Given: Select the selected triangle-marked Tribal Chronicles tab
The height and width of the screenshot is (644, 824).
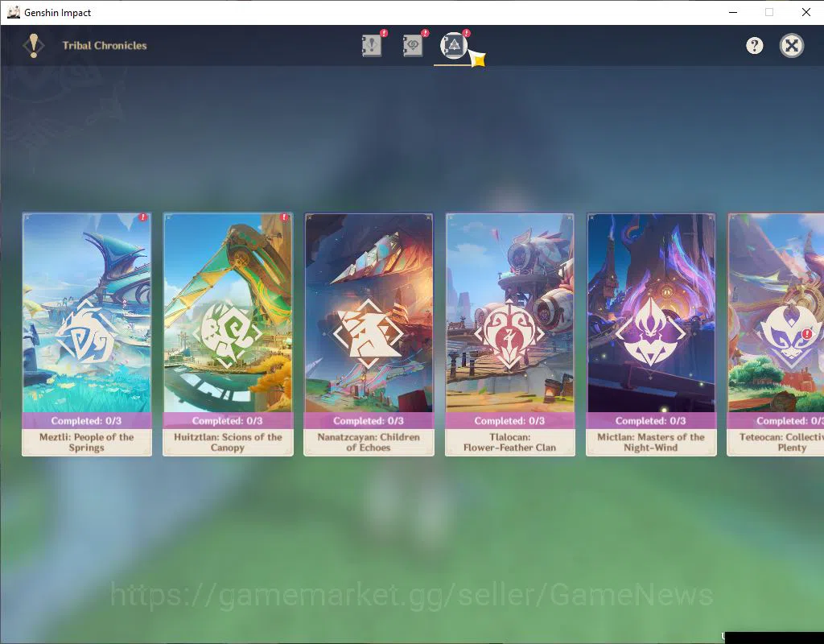Looking at the screenshot, I should 454,46.
